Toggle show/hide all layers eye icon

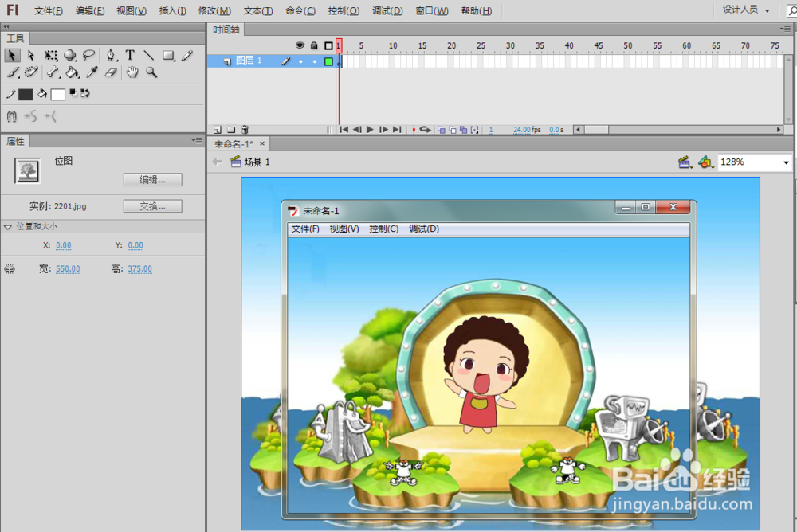point(300,45)
